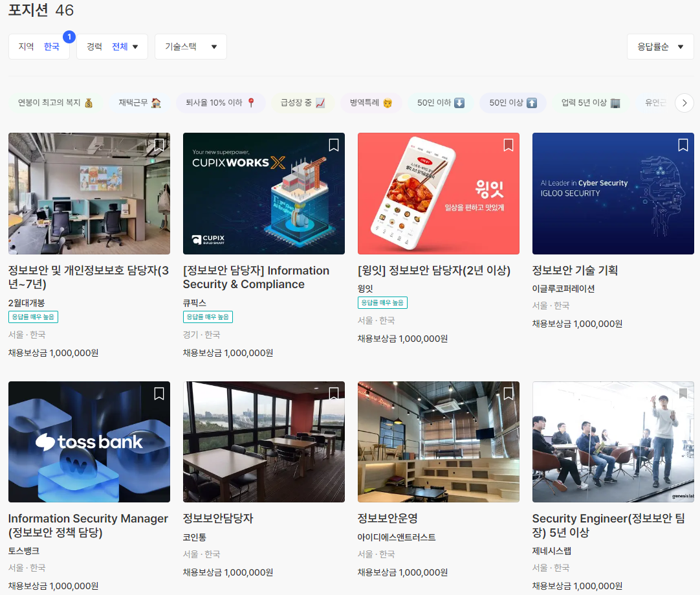This screenshot has height=595, width=700.
Task: Open 정보보안 및 개인정보보호 담당자(3년~7년) posting
Action: [x=89, y=277]
